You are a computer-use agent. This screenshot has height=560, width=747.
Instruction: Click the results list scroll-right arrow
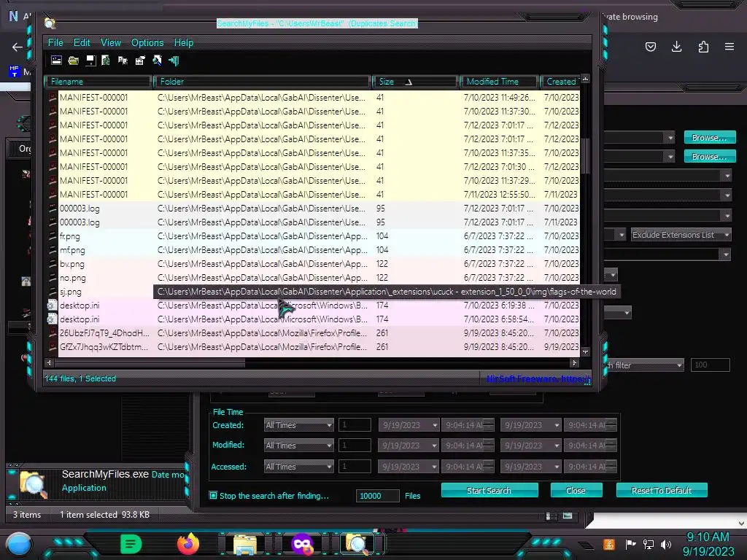pos(575,363)
